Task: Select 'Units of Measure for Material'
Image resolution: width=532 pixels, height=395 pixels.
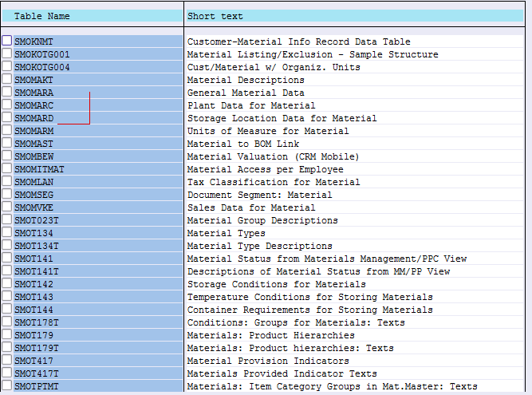Action: click(x=268, y=131)
